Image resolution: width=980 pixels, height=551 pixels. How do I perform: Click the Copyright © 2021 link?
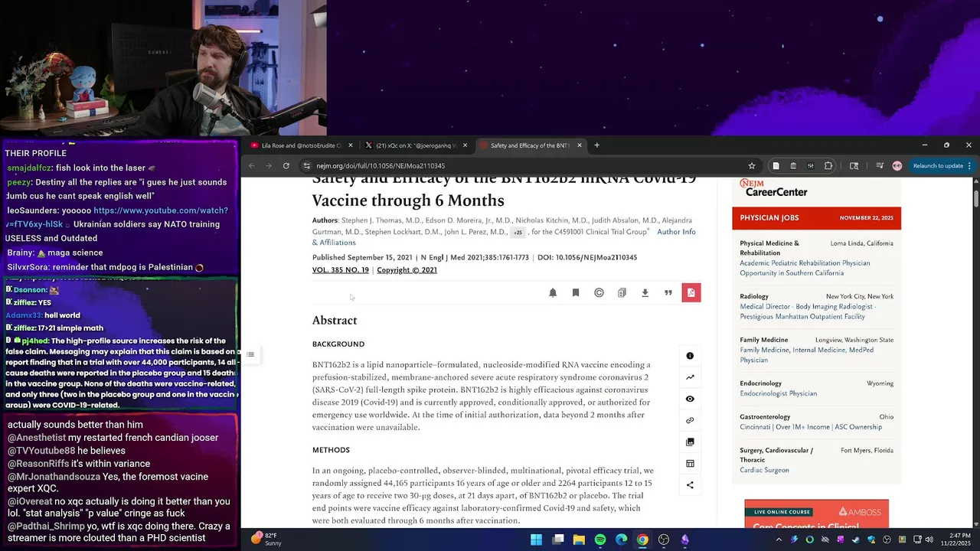coord(407,270)
